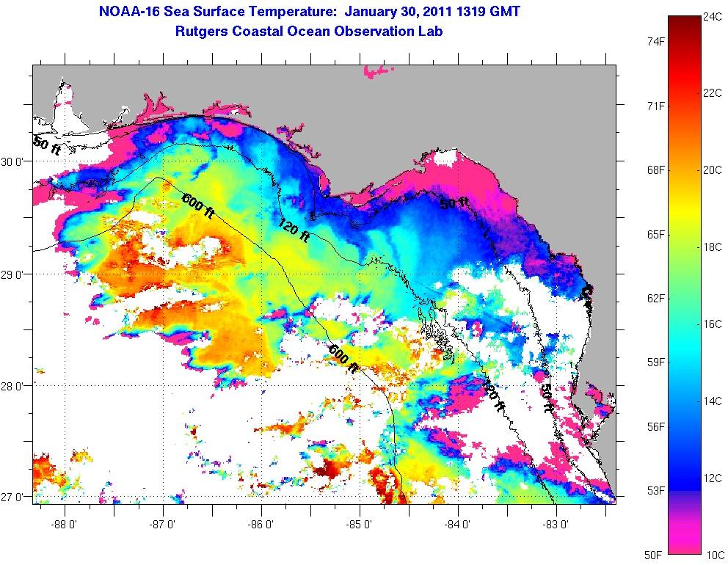Click the 12C color scale label
728x565 pixels.
pos(713,478)
